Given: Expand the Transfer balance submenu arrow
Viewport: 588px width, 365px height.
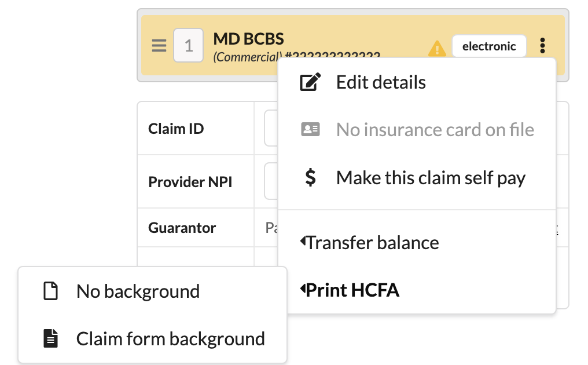Looking at the screenshot, I should tap(303, 242).
